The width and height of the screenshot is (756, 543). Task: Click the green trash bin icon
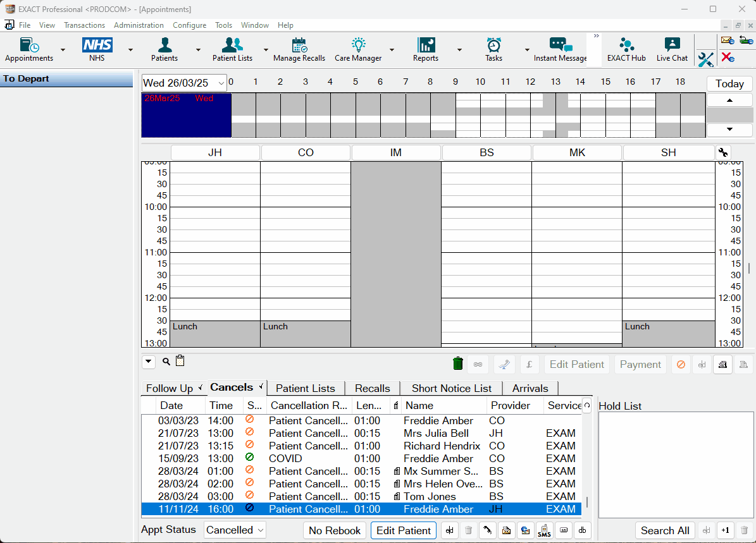[458, 363]
